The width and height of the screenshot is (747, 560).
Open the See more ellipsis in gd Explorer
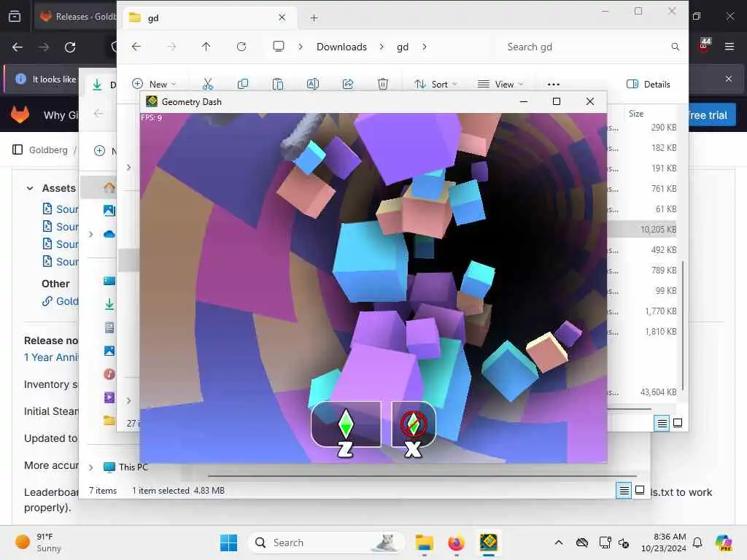point(553,85)
